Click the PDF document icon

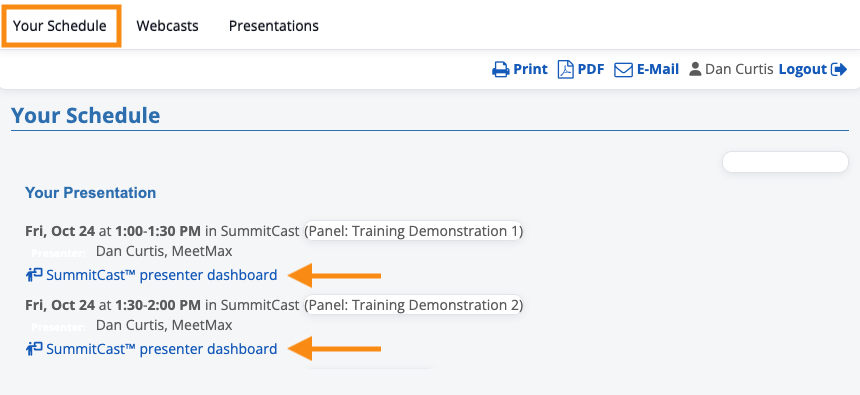point(565,70)
